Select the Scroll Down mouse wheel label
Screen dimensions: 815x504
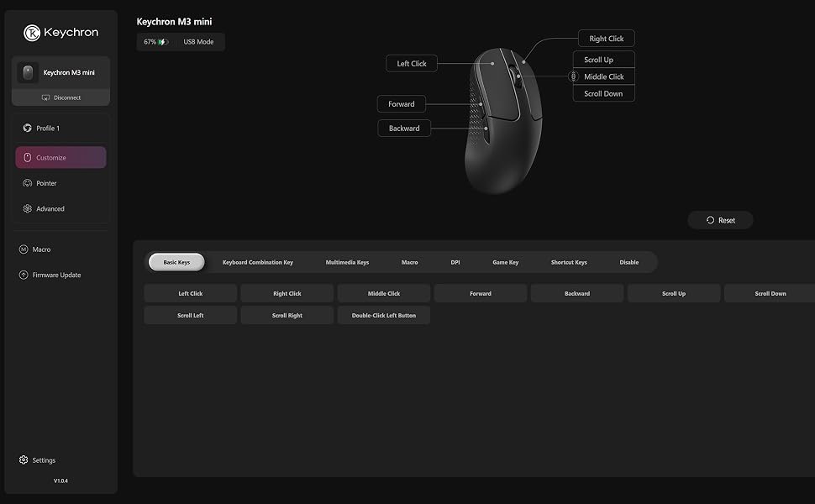pyautogui.click(x=603, y=94)
